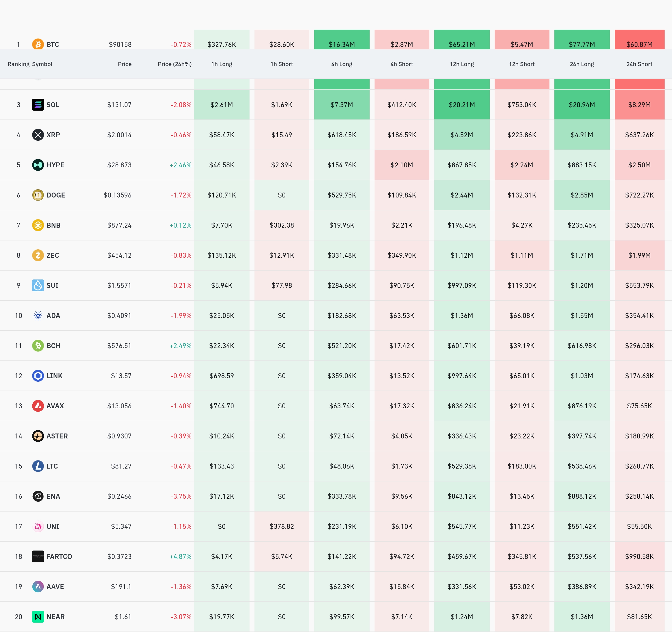Click the Bitcoin coin icon
672x632 pixels.
(38, 44)
